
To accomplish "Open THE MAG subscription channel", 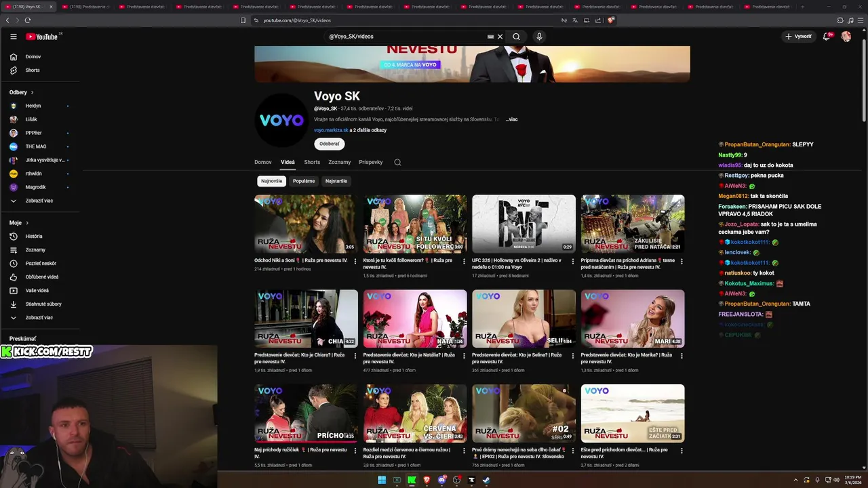I will pos(36,146).
